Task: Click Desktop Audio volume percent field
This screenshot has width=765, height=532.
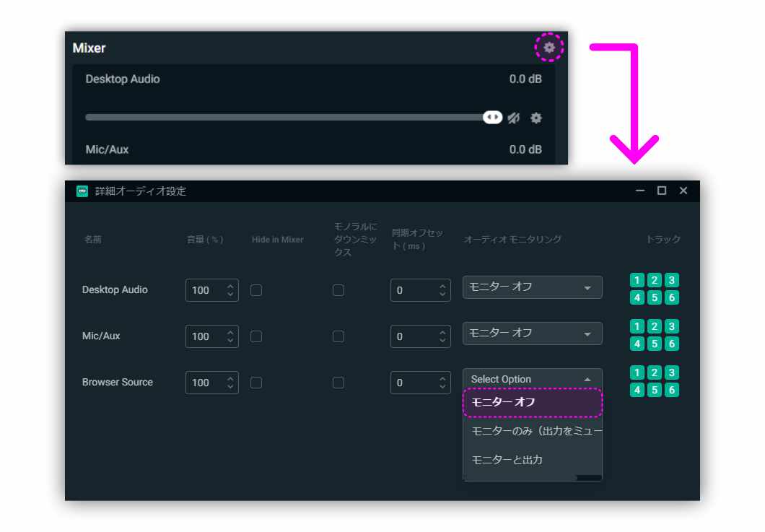Action: point(204,290)
